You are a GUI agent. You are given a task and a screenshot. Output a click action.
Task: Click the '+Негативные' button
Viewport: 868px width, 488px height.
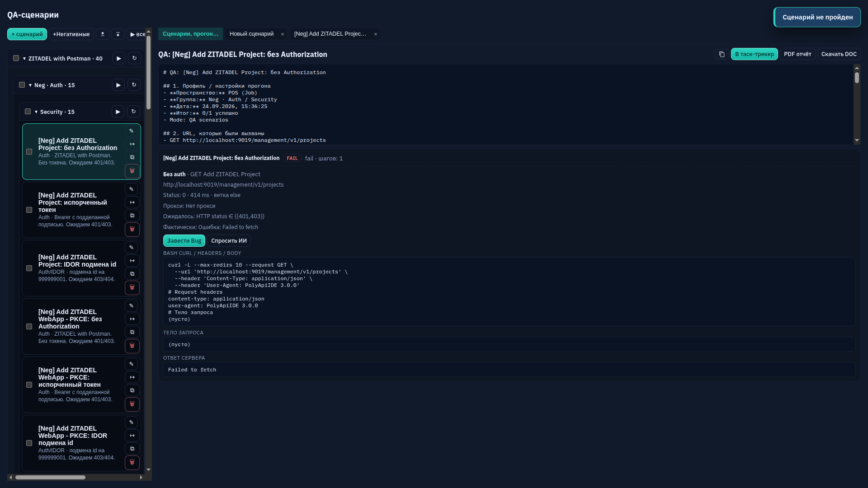[x=71, y=34]
